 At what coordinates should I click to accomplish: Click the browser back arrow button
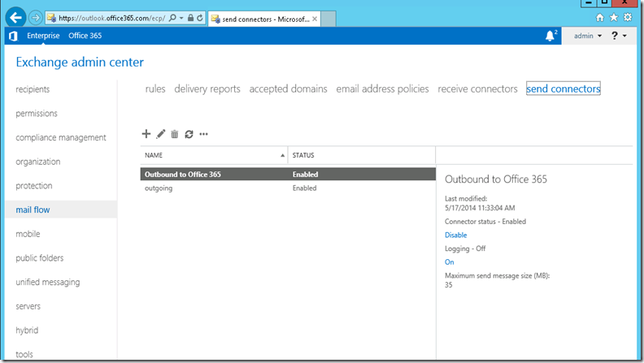(15, 18)
